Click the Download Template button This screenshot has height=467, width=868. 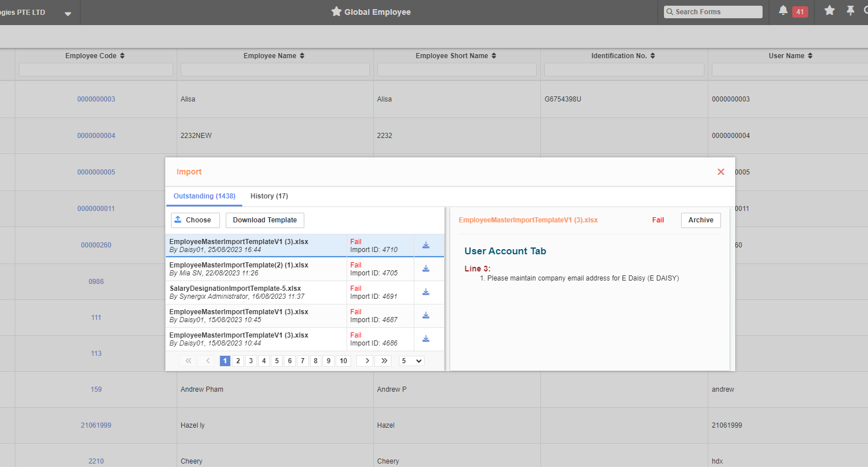264,220
